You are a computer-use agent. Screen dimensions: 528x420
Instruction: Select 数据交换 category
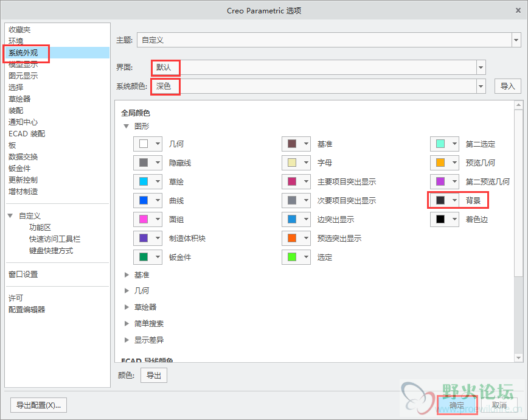23,157
